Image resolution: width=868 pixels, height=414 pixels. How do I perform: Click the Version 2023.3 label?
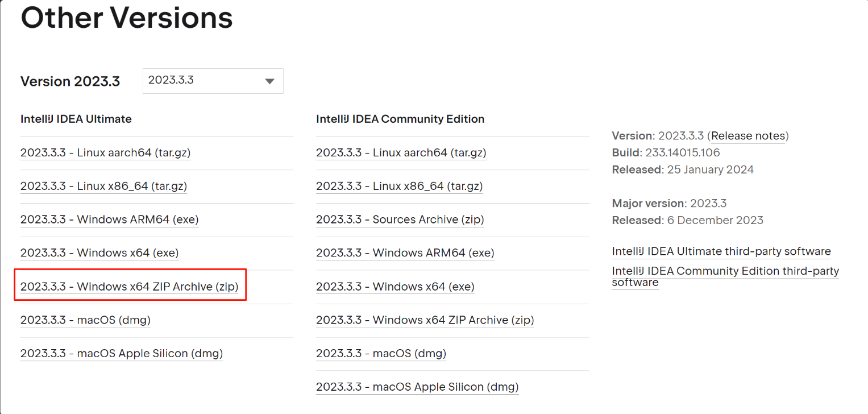pos(70,81)
